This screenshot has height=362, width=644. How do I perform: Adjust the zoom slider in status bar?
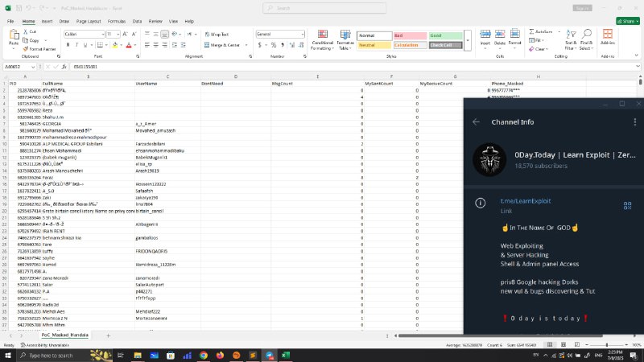click(x=607, y=345)
